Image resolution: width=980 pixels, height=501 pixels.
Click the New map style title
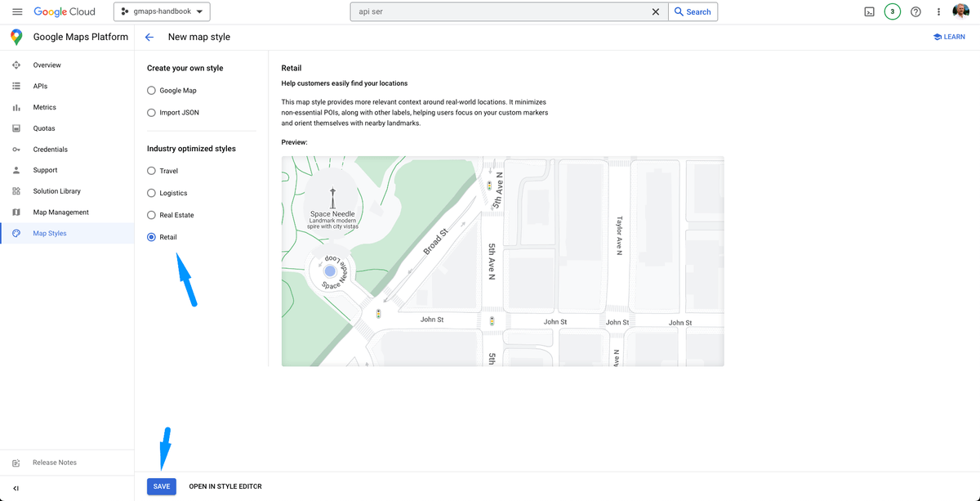tap(199, 37)
